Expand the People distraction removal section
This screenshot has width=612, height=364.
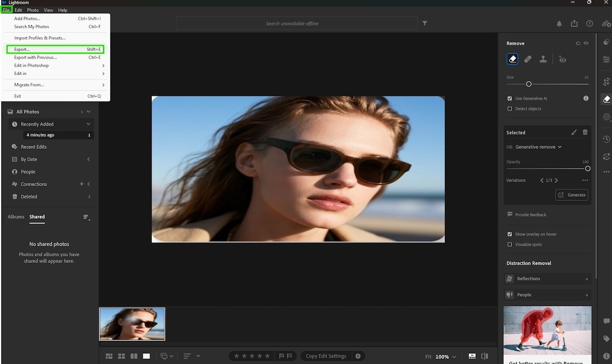point(547,295)
